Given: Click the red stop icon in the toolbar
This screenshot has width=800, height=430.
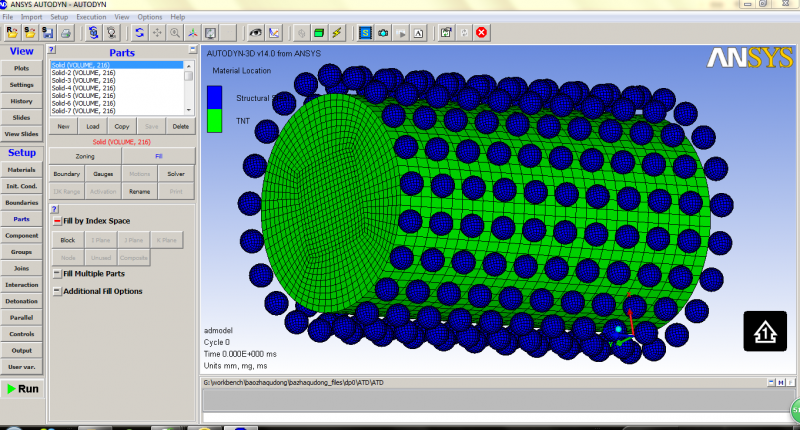Looking at the screenshot, I should click(481, 33).
